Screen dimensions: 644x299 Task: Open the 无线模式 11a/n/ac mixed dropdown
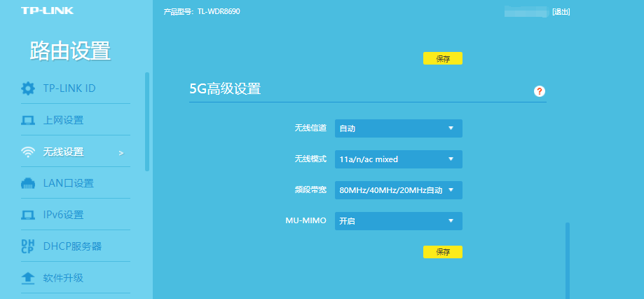coord(398,159)
